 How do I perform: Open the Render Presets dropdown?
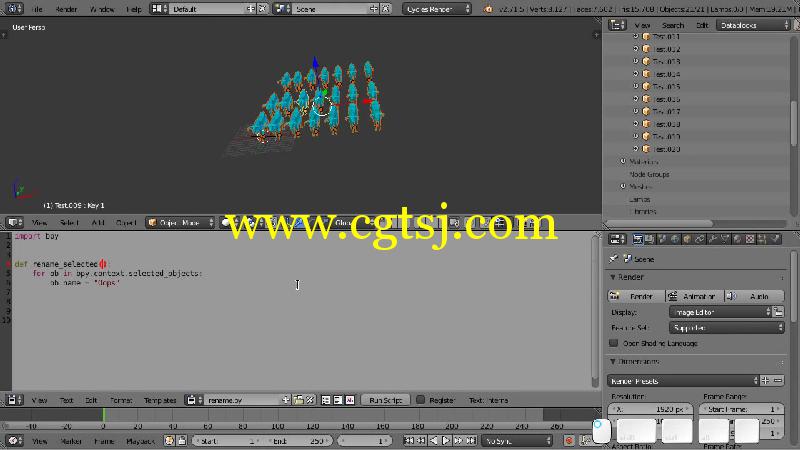point(684,381)
